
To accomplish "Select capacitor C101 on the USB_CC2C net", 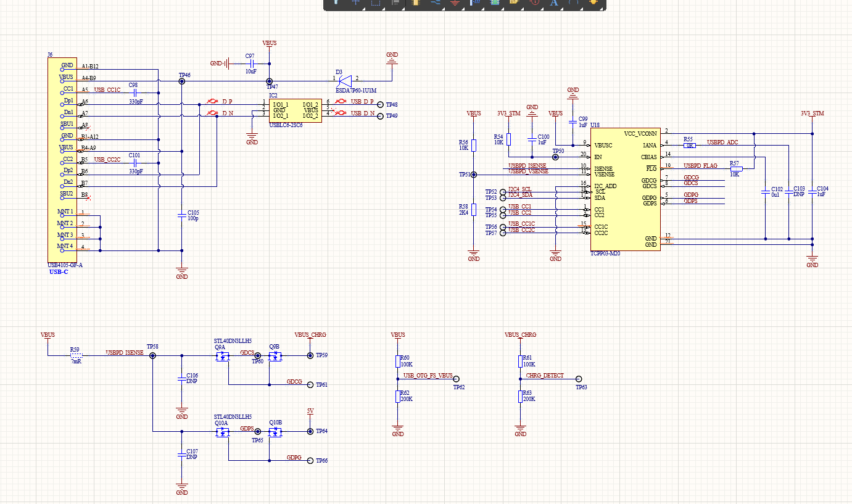I will pyautogui.click(x=134, y=162).
